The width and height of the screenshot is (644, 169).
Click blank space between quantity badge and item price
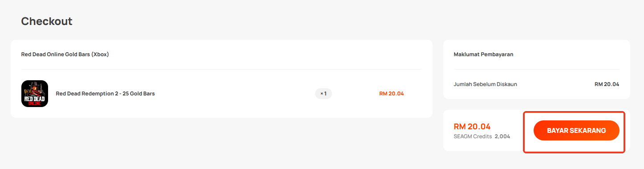pyautogui.click(x=355, y=94)
